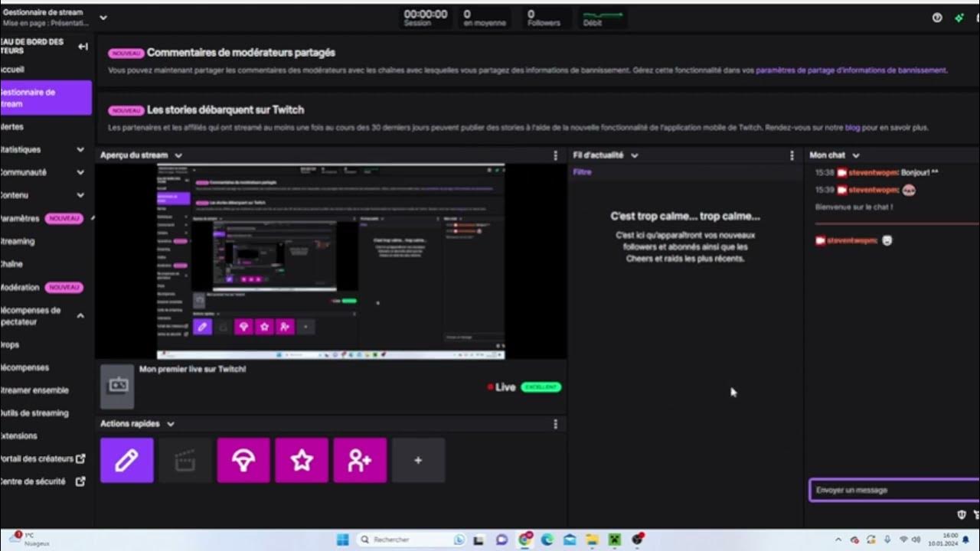Click weather widget showing 1°C Nuageux

tap(31, 540)
